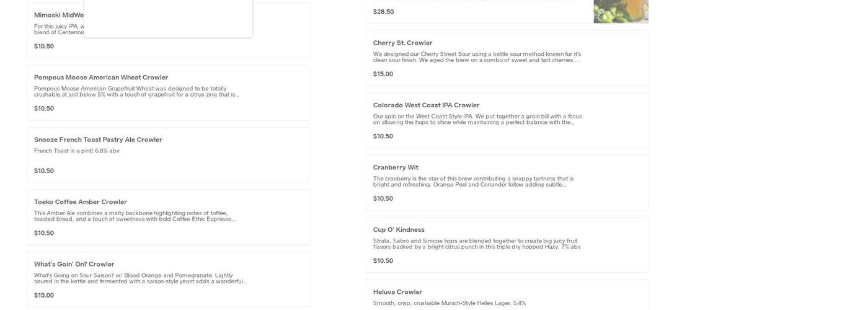868x310 pixels.
Task: Click the Colorado West Coast IPA description text
Action: (477, 119)
